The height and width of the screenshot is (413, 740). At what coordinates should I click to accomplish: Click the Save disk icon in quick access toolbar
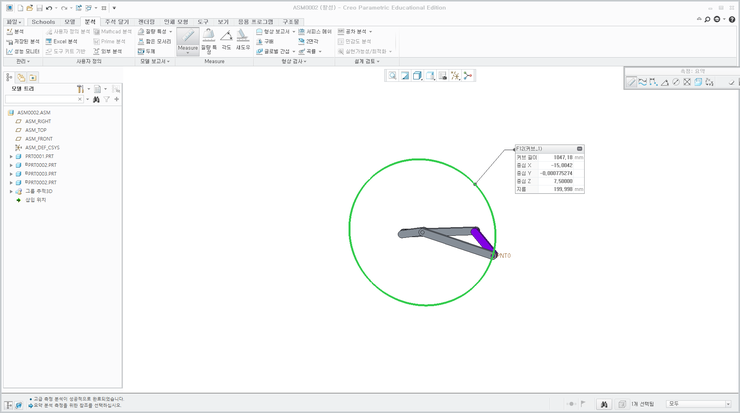pyautogui.click(x=40, y=8)
